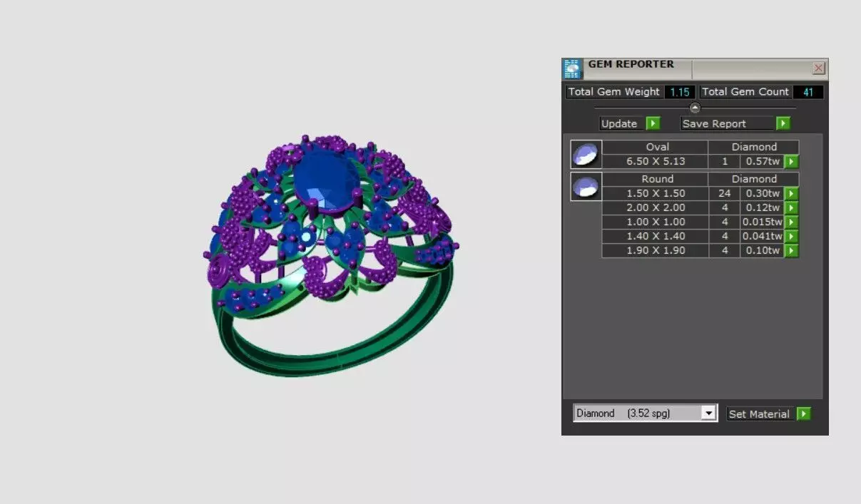Select the 1.00 X 1.00 size cell

pos(656,222)
